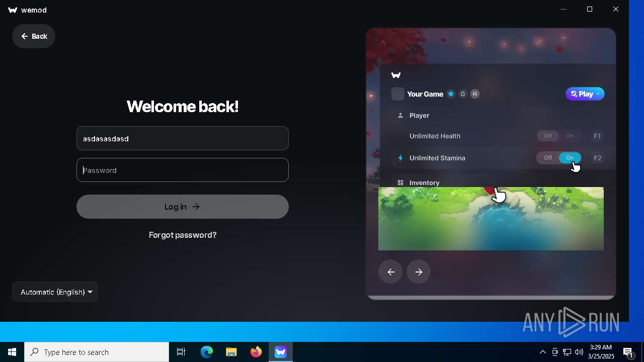The height and width of the screenshot is (362, 644).
Task: Open Task View on taskbar
Action: (181, 352)
